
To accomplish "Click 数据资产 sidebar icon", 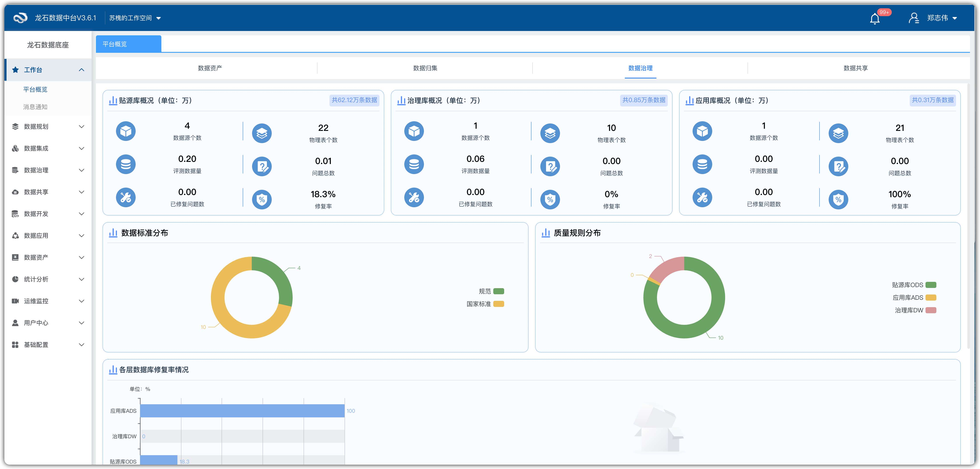I will [15, 257].
